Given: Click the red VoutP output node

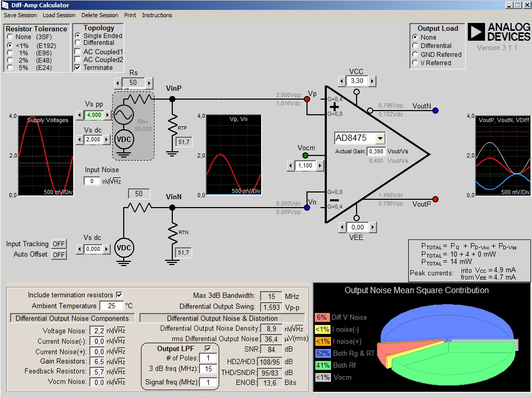Looking at the screenshot, I should click(x=435, y=199).
